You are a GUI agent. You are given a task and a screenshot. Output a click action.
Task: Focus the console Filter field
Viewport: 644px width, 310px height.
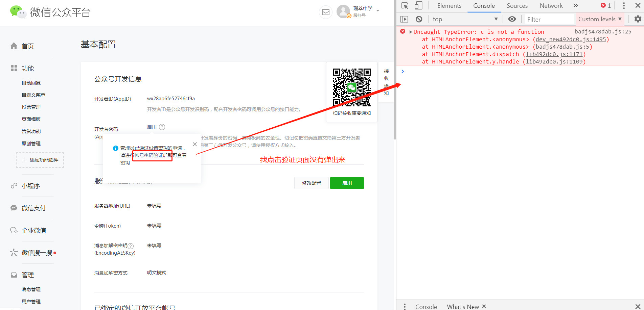click(550, 19)
